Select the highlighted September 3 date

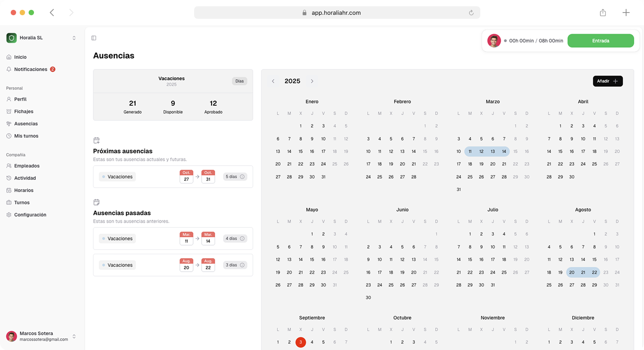tap(301, 342)
